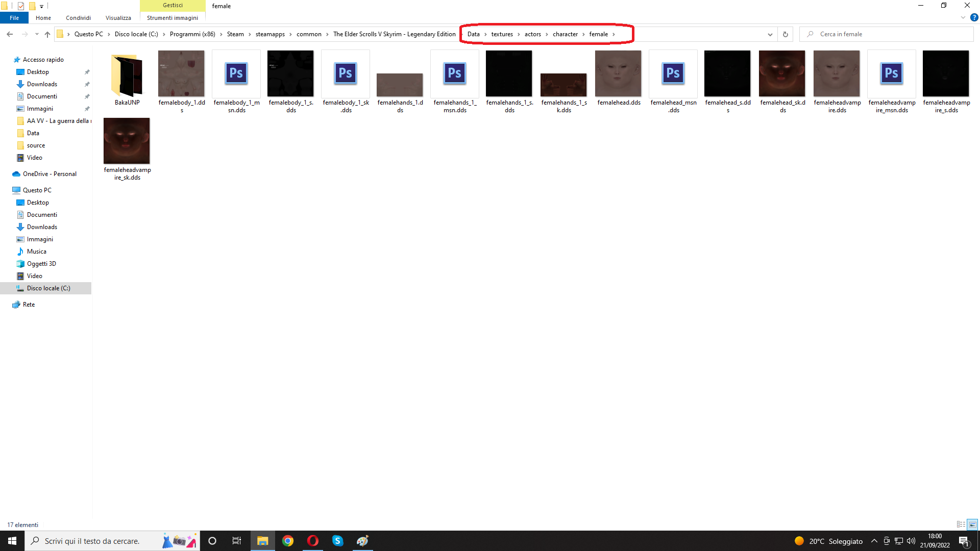This screenshot has width=980, height=551.
Task: Select femalebody_1_s.dds file
Action: tap(291, 82)
